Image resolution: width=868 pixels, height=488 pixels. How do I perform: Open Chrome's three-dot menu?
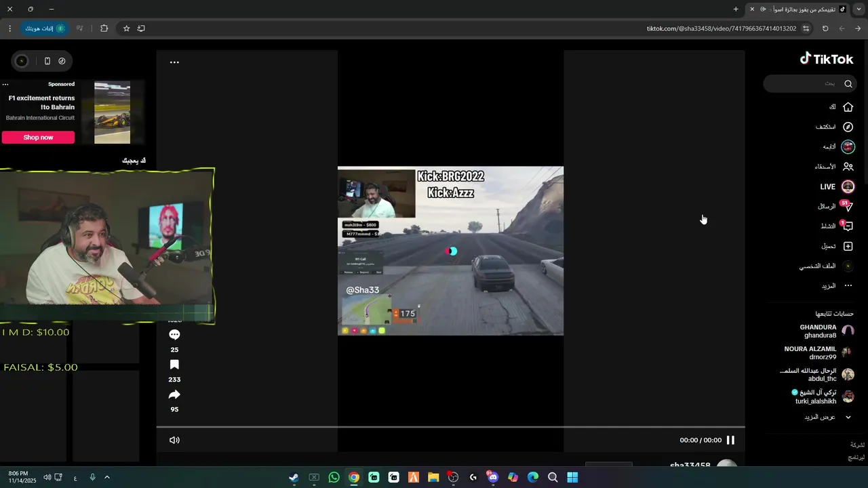(x=9, y=28)
